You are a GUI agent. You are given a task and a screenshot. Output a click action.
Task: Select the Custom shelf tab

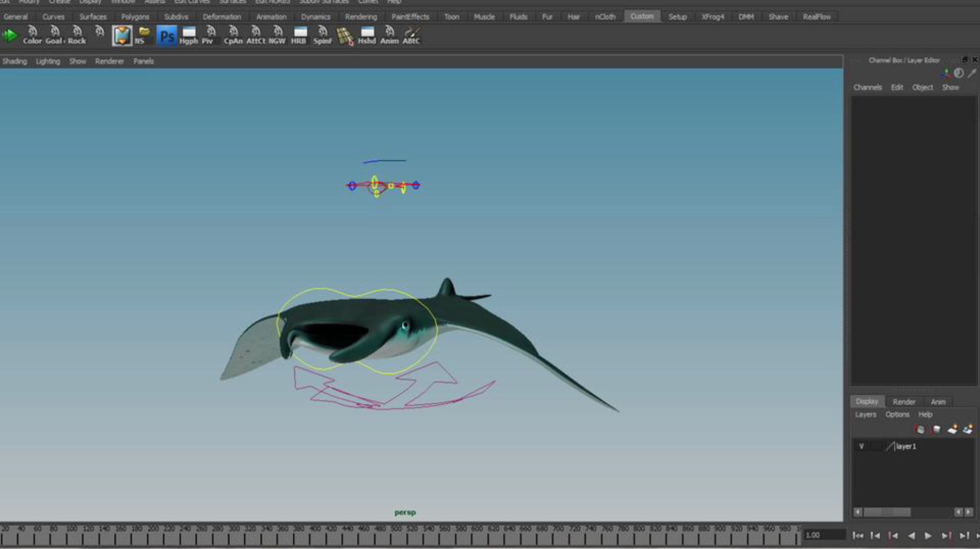[641, 16]
